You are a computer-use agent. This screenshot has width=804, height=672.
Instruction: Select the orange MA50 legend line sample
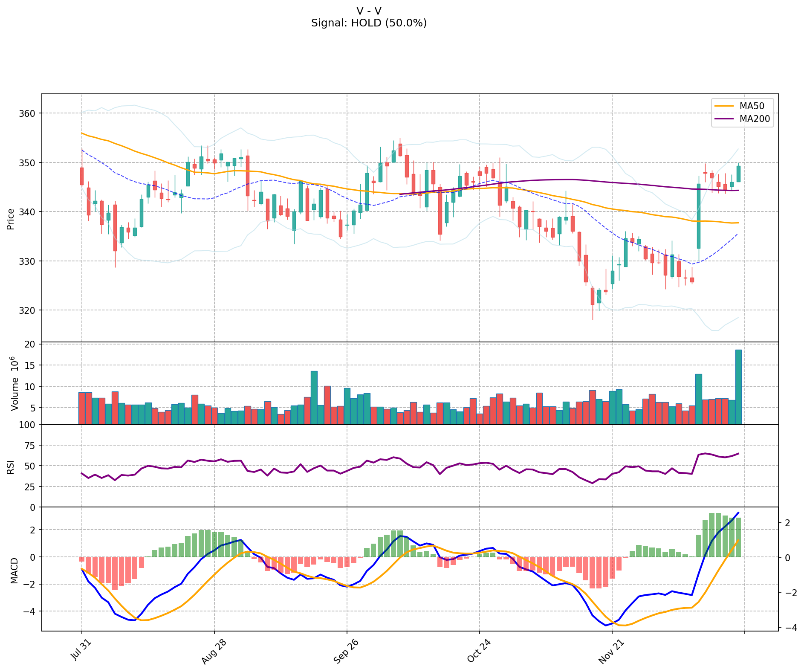click(724, 106)
